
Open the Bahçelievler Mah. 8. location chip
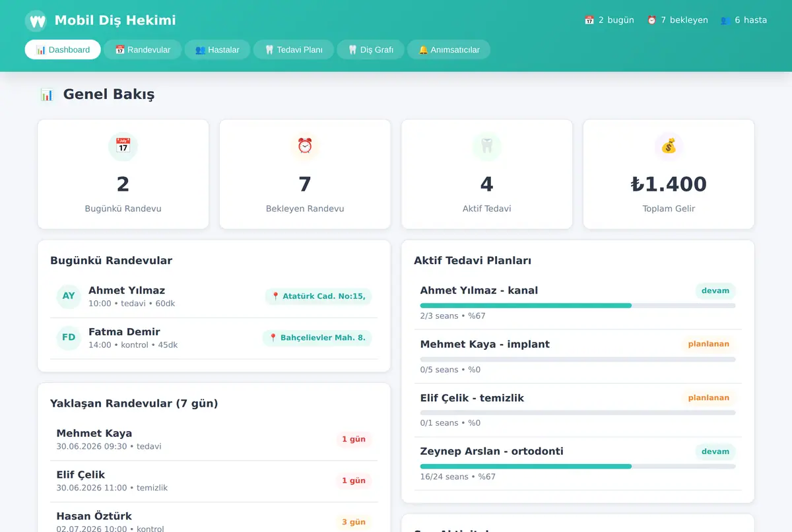pos(317,338)
